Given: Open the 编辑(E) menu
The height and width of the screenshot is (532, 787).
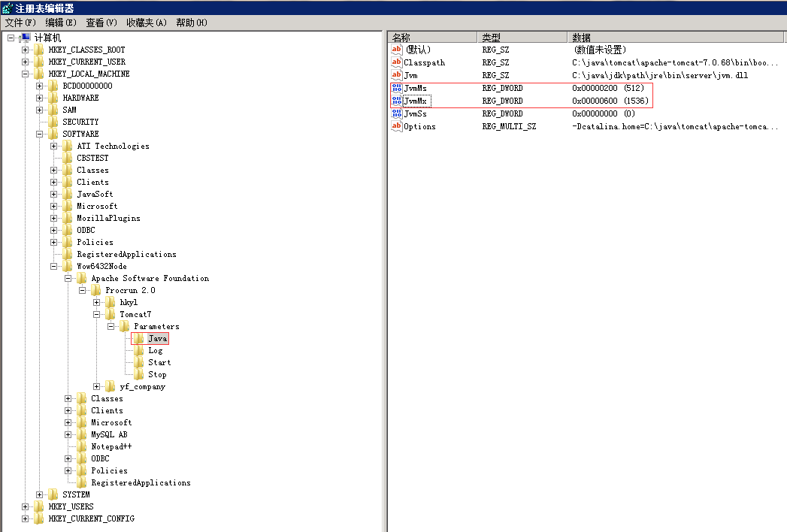Looking at the screenshot, I should pos(61,23).
